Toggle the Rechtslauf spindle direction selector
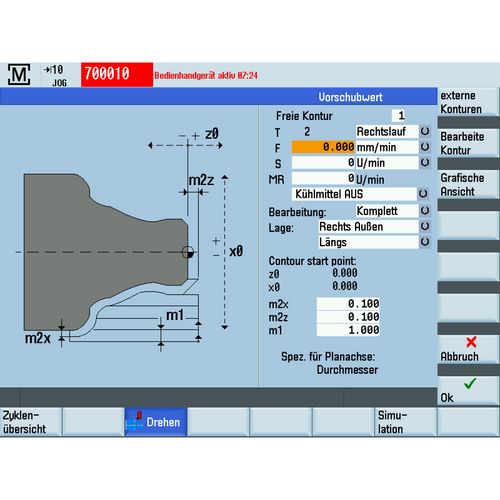Image resolution: width=500 pixels, height=500 pixels. coord(425,131)
